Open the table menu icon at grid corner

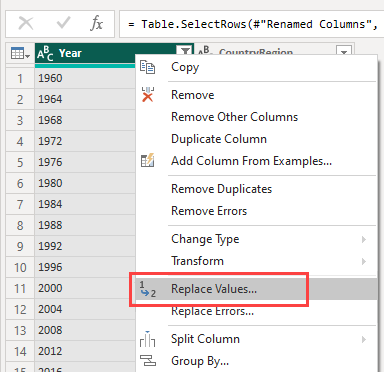[20, 53]
